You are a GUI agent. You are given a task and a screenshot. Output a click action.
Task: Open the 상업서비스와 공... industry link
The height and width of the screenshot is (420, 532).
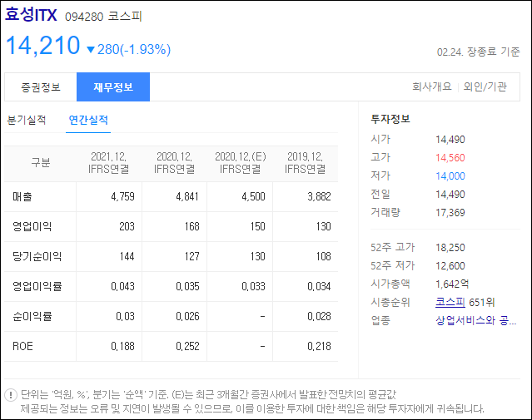point(475,320)
